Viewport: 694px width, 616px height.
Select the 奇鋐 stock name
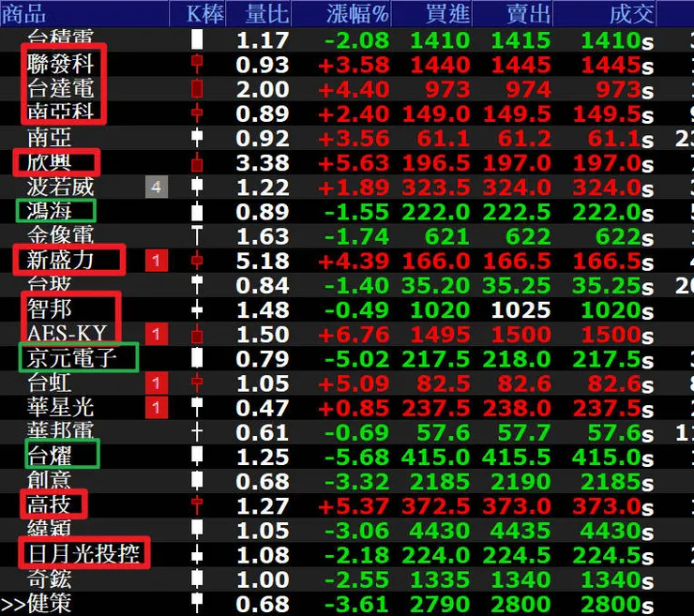pyautogui.click(x=49, y=578)
